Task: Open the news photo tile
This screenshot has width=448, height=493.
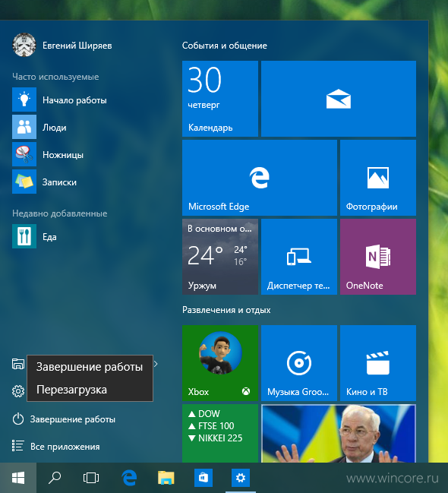Action: [339, 433]
